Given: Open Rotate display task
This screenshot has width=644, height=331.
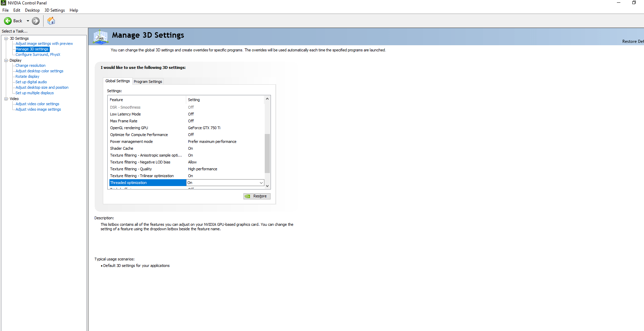Looking at the screenshot, I should pyautogui.click(x=27, y=76).
